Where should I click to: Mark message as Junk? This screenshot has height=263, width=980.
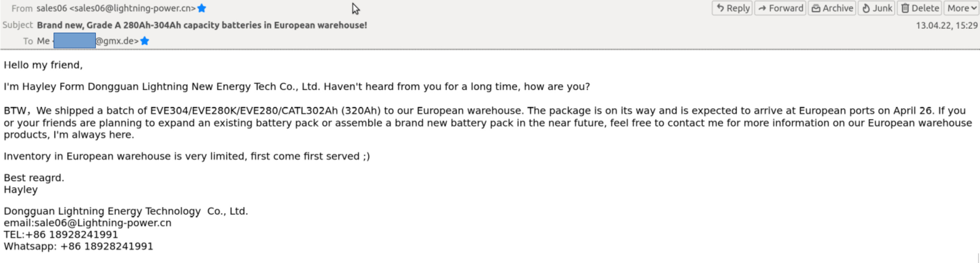pyautogui.click(x=877, y=8)
